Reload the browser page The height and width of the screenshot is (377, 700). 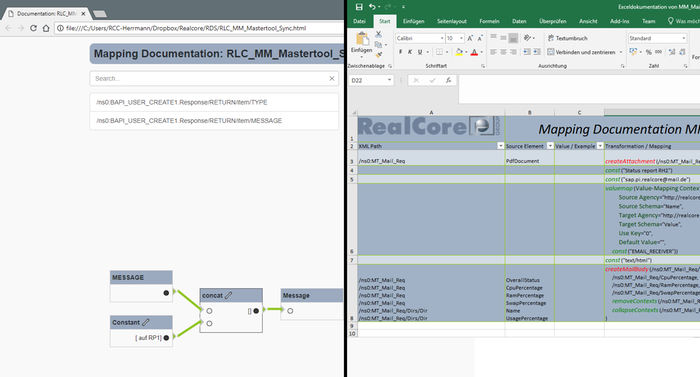point(33,28)
